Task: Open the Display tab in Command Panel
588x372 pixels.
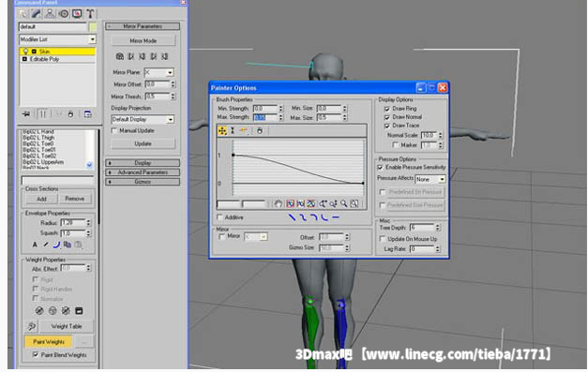Action: click(x=77, y=14)
